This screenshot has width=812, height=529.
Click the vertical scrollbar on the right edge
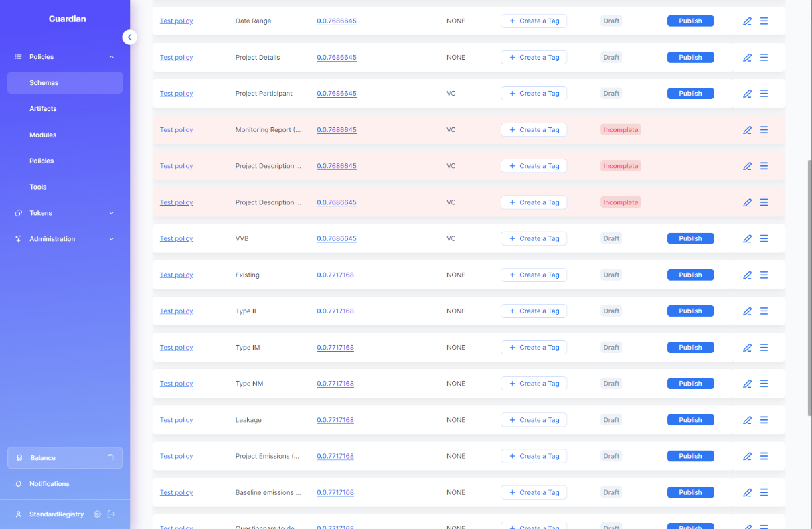coord(809,288)
